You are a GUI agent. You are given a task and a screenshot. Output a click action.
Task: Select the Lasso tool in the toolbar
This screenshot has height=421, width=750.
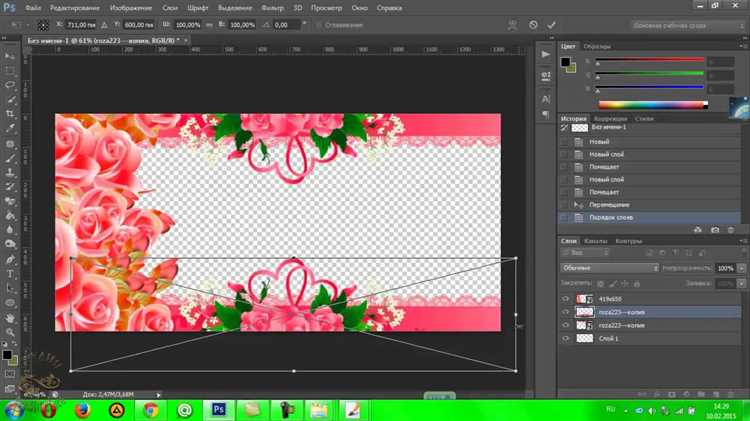[x=11, y=85]
